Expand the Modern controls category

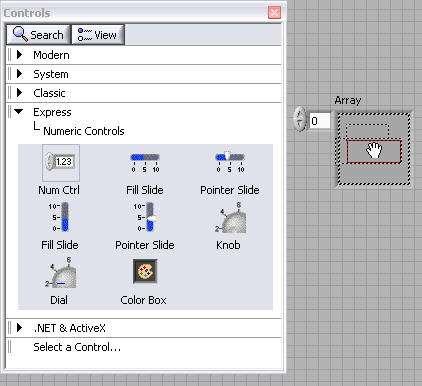20,55
